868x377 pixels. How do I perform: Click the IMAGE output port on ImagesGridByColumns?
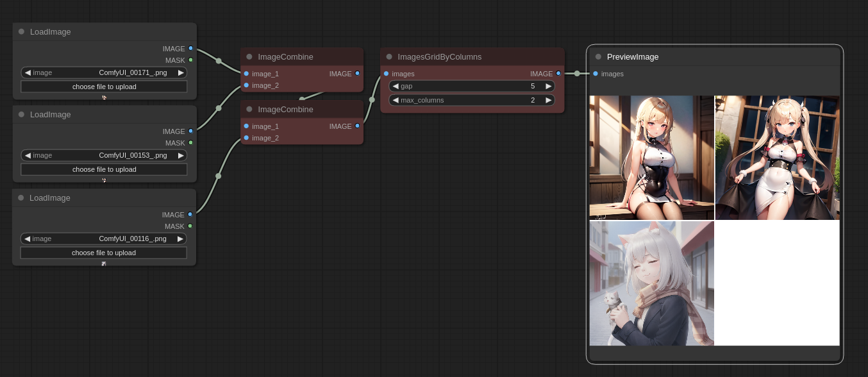click(558, 73)
